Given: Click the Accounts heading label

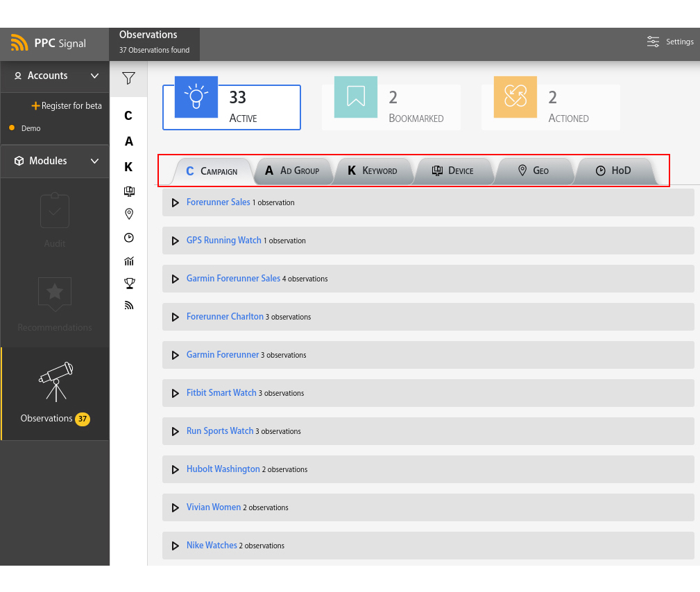Looking at the screenshot, I should pyautogui.click(x=47, y=76).
